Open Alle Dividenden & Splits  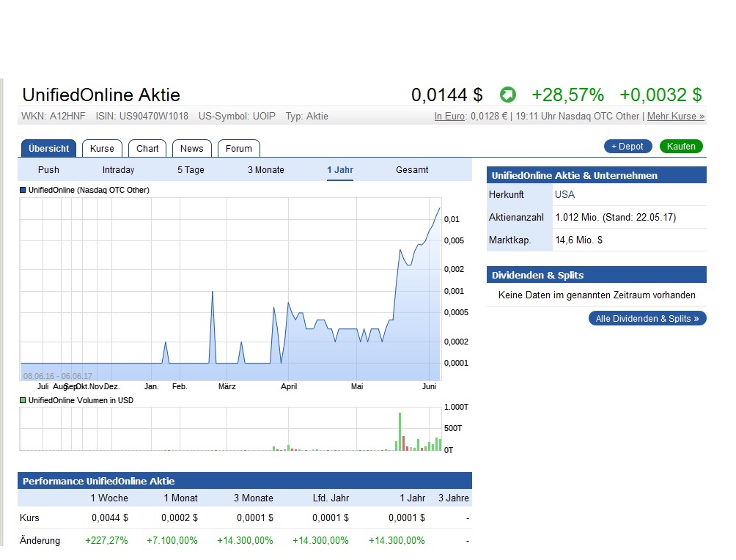(647, 319)
